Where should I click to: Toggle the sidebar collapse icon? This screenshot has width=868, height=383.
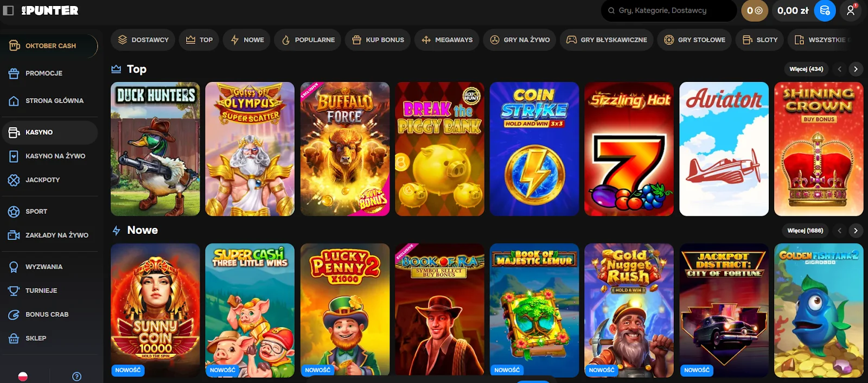pos(8,10)
